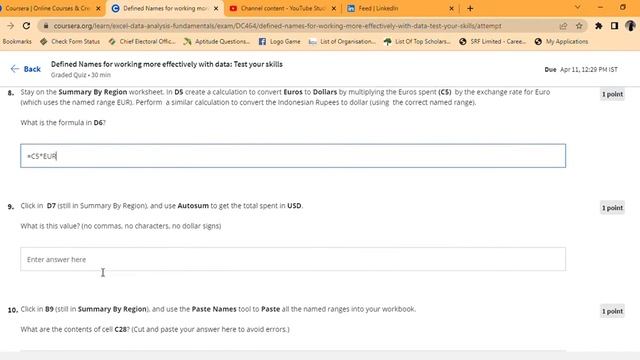Viewport: 640px width, 360px height.
Task: Go forward in browser history
Action: 10,26
